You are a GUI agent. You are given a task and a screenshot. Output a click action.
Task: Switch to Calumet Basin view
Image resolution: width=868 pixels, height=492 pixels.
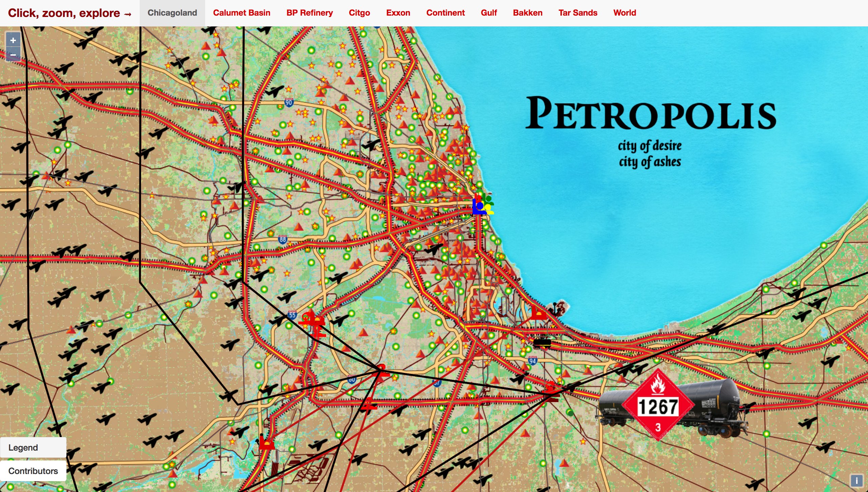coord(242,13)
